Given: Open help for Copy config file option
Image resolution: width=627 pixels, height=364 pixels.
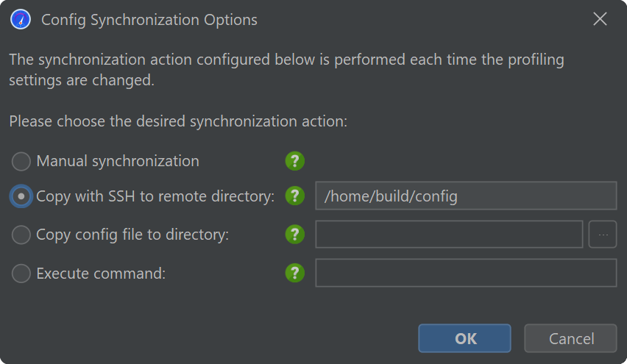Looking at the screenshot, I should coord(294,234).
